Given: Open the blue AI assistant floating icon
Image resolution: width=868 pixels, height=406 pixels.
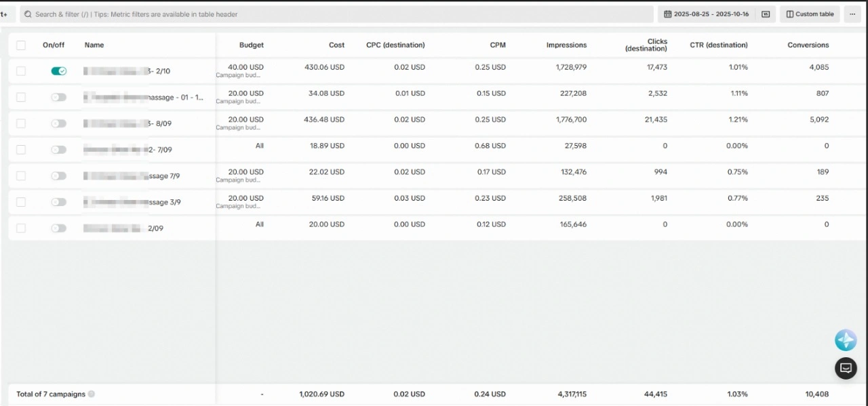Looking at the screenshot, I should (846, 340).
